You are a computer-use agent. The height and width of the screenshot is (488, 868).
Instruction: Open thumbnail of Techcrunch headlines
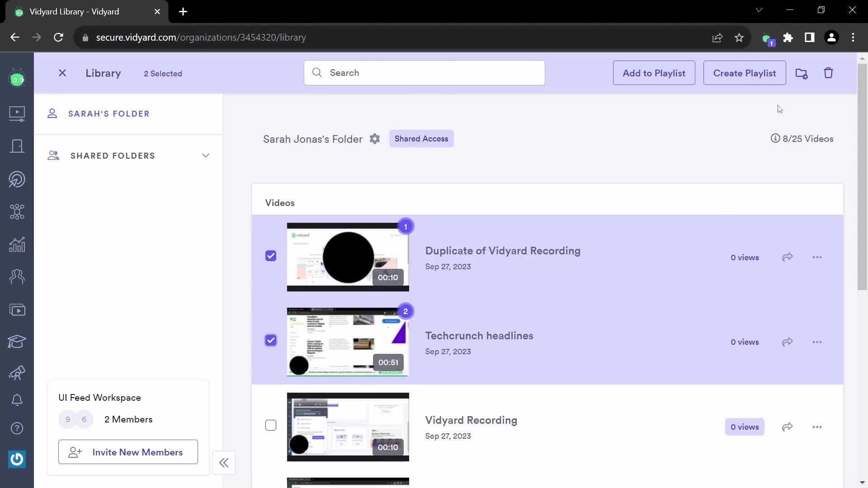[348, 342]
